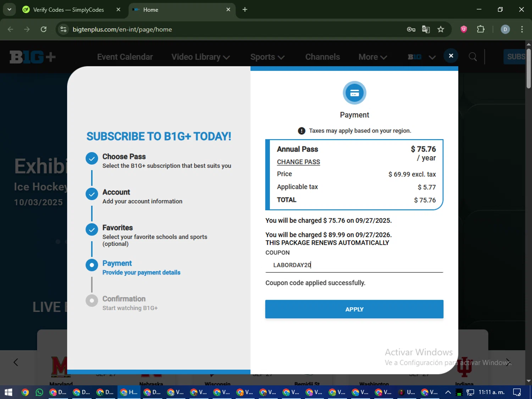
Task: Open WhatsApp from taskbar
Action: (39, 392)
